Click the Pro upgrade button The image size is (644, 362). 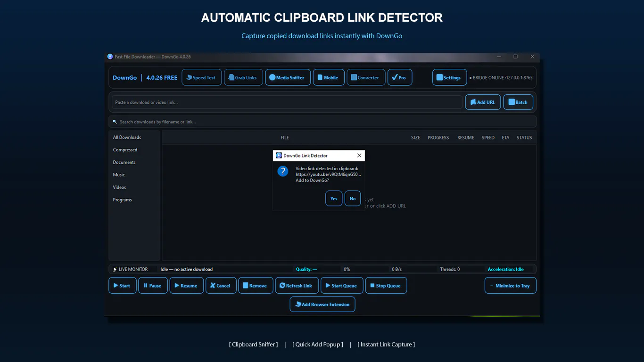point(400,77)
